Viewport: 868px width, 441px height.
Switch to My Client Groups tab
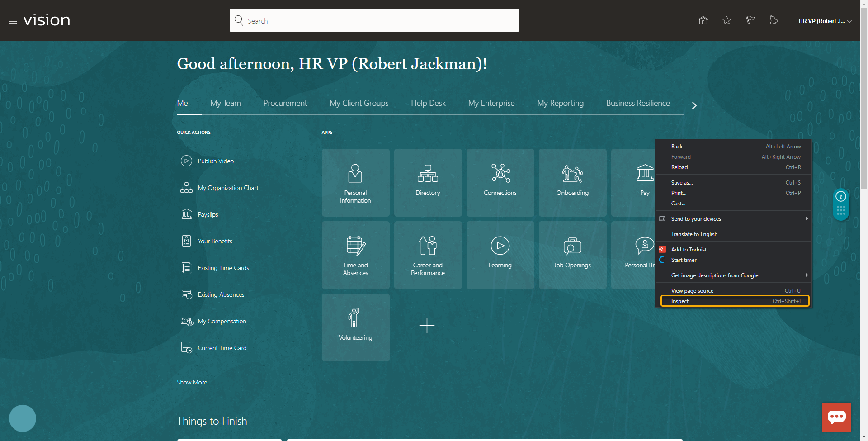pyautogui.click(x=359, y=103)
